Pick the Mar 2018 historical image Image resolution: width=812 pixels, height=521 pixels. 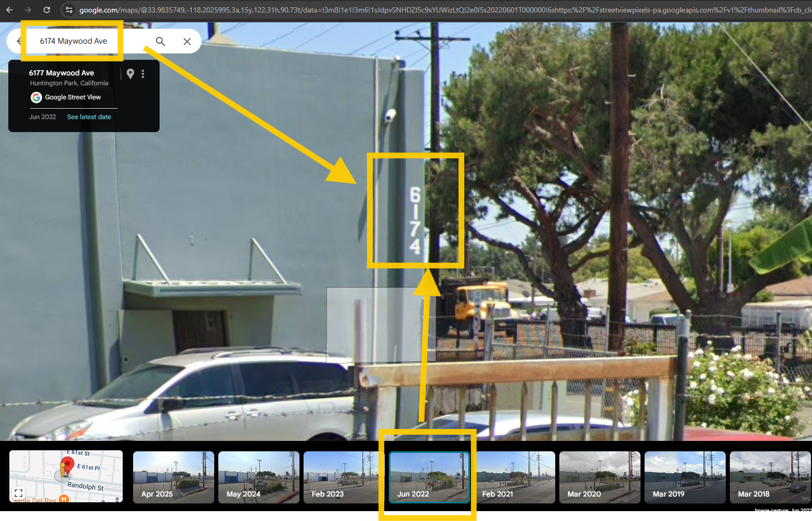[x=770, y=477]
